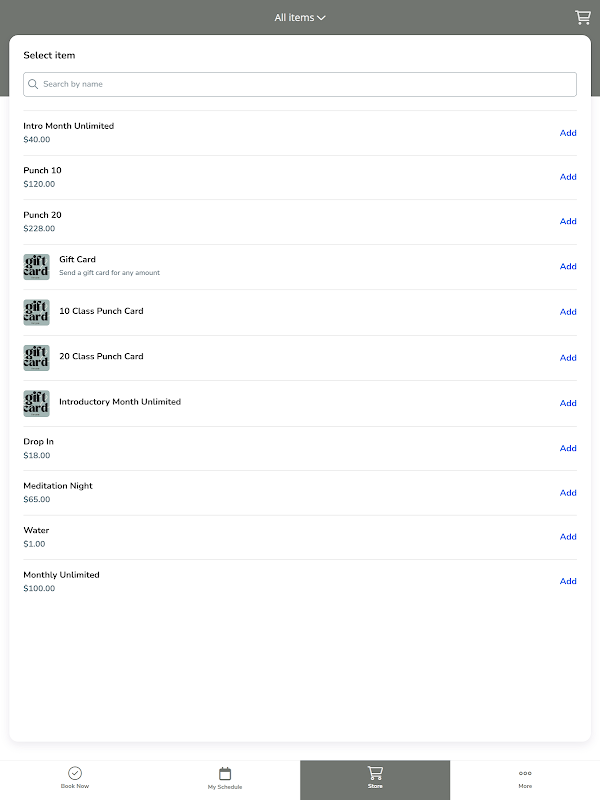Add Punch 20 to cart

click(x=568, y=221)
